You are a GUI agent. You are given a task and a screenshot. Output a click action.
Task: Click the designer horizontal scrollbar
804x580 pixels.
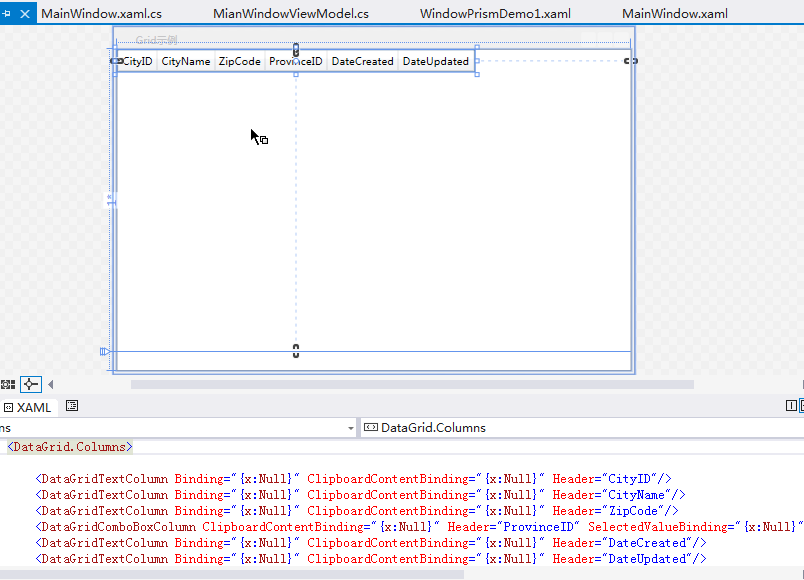click(x=412, y=384)
